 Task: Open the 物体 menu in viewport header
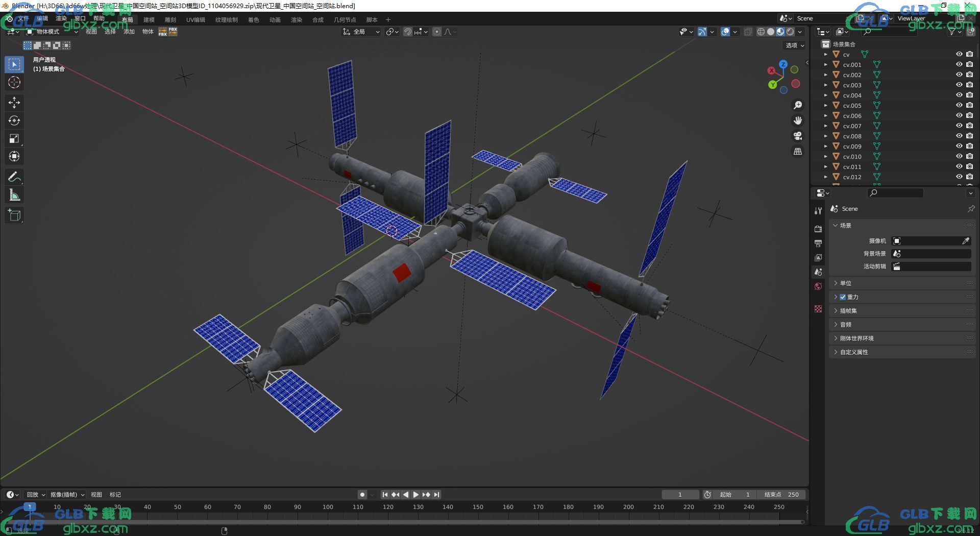click(x=148, y=32)
